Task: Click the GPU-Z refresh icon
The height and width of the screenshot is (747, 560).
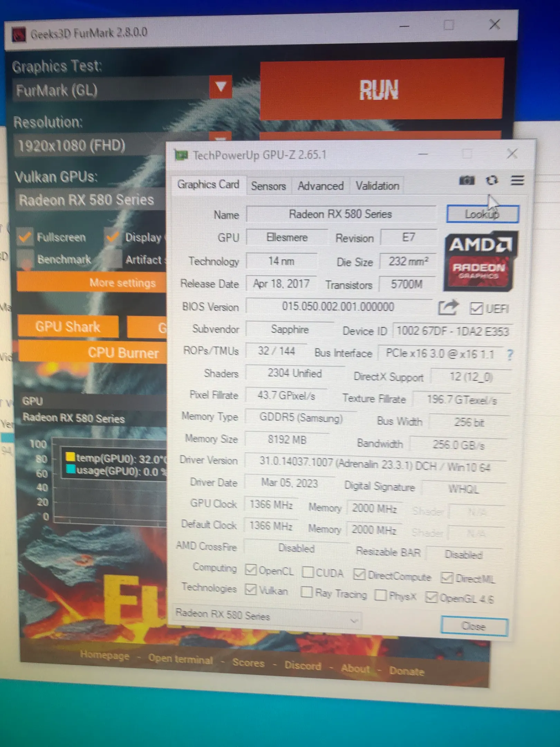Action: point(492,180)
